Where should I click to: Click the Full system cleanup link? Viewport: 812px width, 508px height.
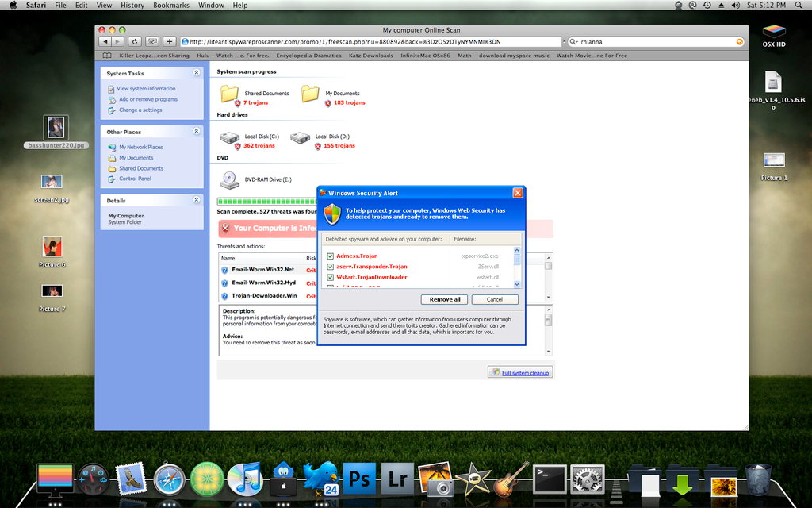point(525,373)
